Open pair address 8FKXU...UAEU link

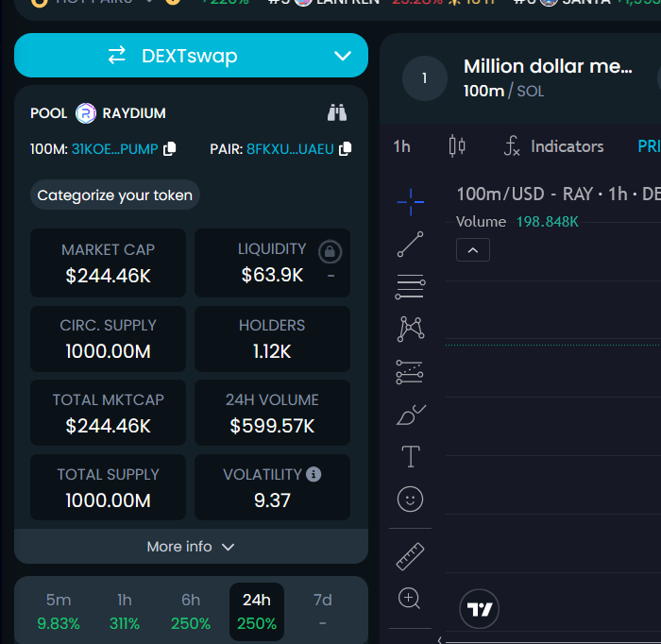click(290, 149)
